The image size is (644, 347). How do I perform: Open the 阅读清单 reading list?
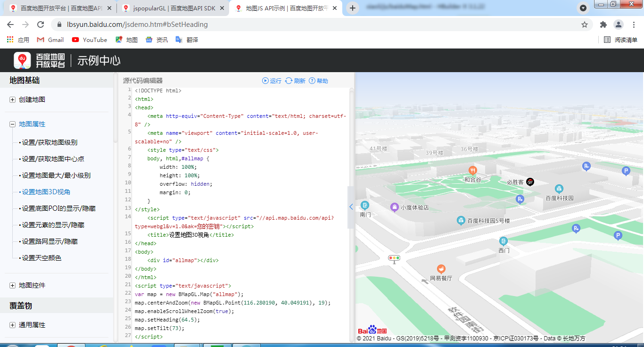tap(621, 40)
